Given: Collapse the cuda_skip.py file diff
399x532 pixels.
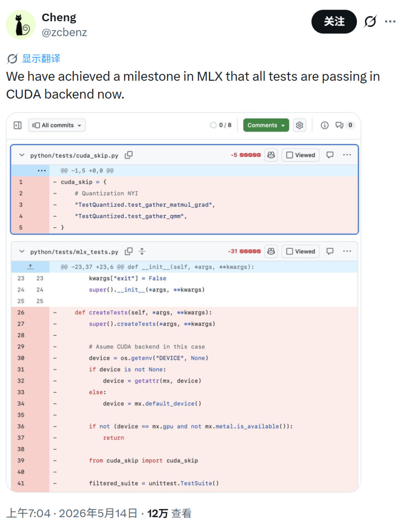Looking at the screenshot, I should 22,155.
